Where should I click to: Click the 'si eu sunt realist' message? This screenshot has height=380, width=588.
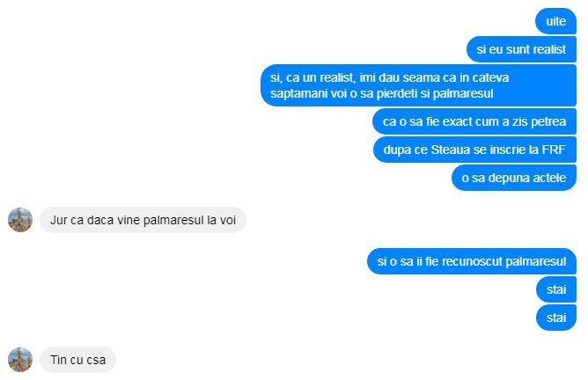521,49
